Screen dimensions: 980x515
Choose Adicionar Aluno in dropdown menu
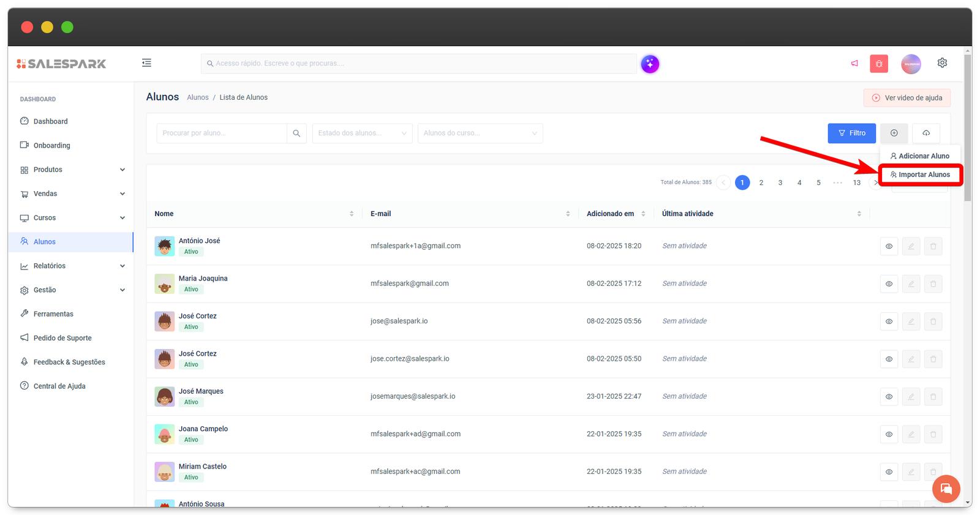[919, 156]
